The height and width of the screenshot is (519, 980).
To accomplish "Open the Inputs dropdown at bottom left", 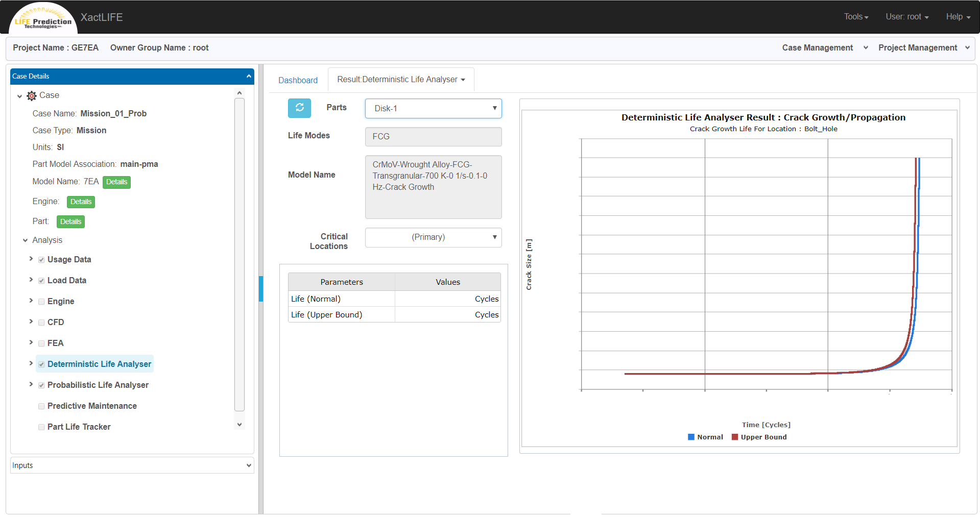I will click(x=132, y=465).
